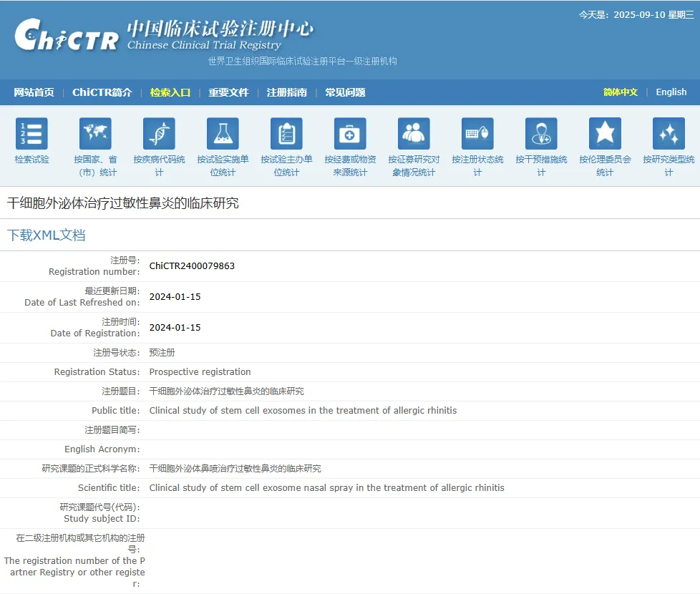700x594 pixels.
Task: Open the star ethics committee statistics icon
Action: click(x=605, y=134)
